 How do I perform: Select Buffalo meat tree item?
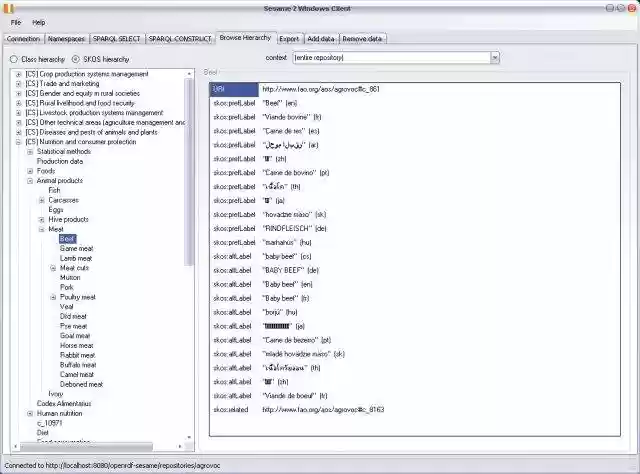point(78,365)
